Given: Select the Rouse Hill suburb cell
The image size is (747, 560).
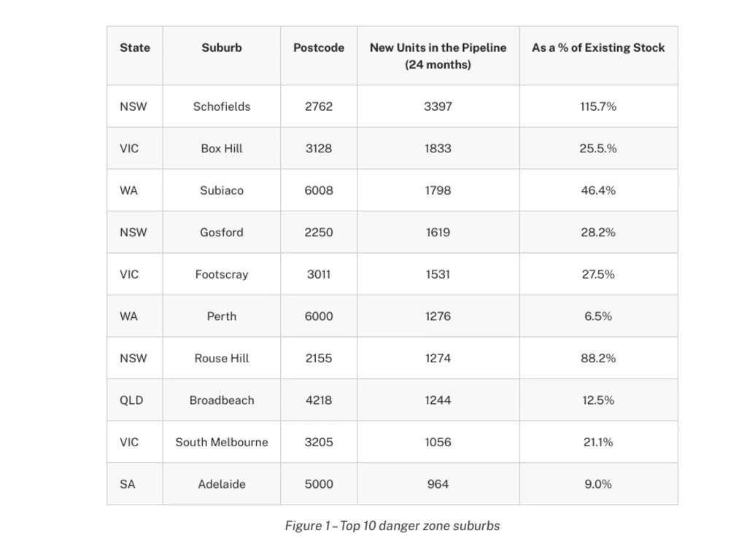Looking at the screenshot, I should pyautogui.click(x=222, y=358).
